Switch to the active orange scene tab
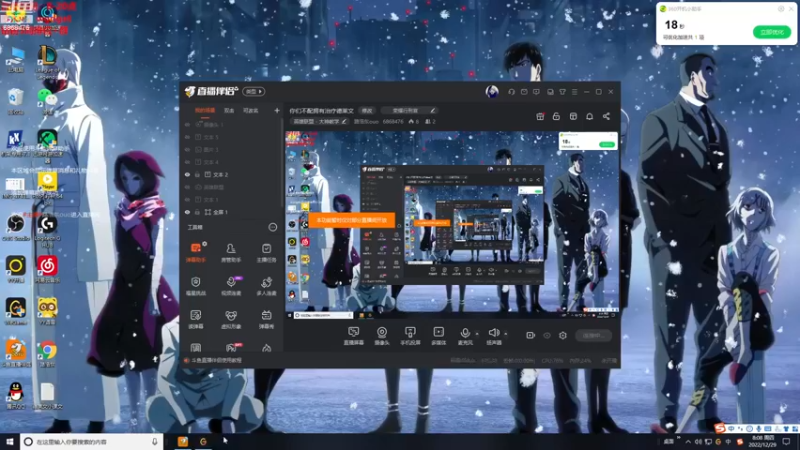 pos(205,110)
